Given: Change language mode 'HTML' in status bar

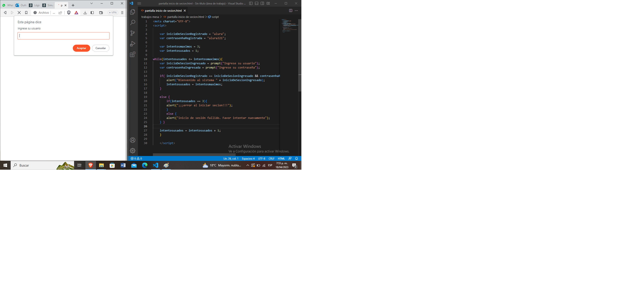Looking at the screenshot, I should tap(281, 158).
